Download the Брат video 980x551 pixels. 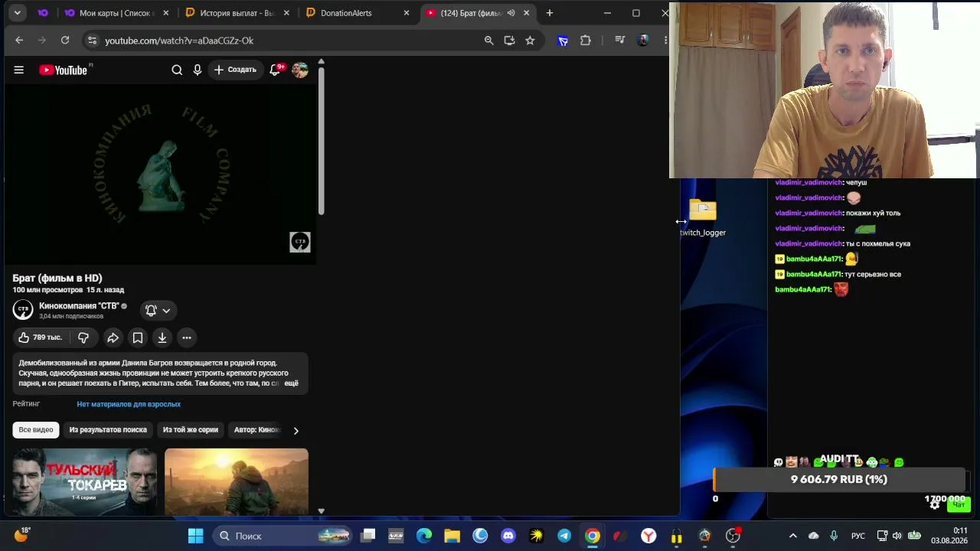click(x=162, y=337)
